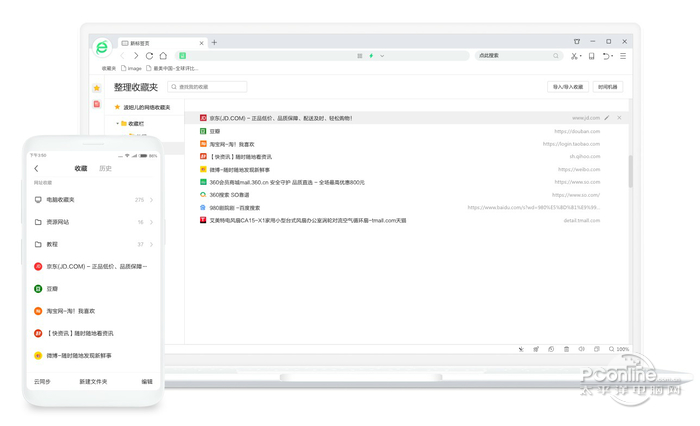Open a new tab with plus button
The image size is (700, 426).
coord(214,42)
